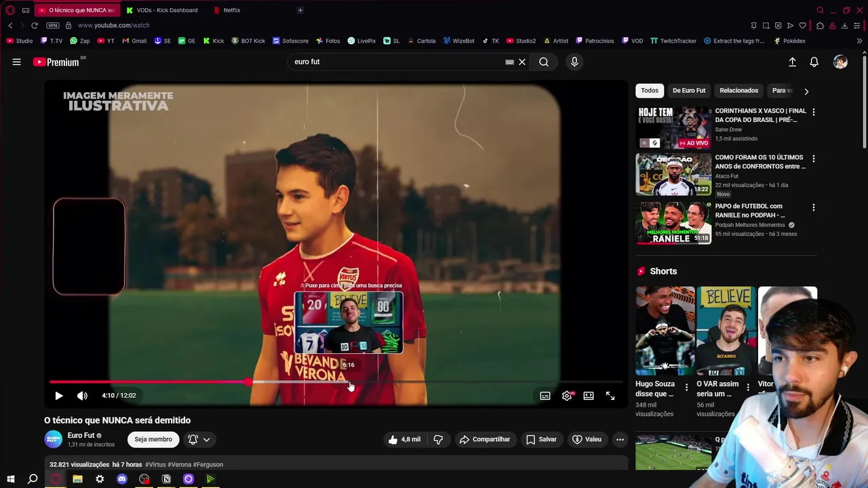Image resolution: width=868 pixels, height=488 pixels.
Task: Open Opera GX main menu logo
Action: [x=10, y=10]
